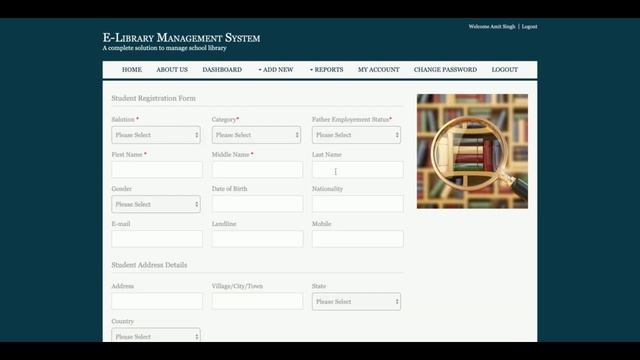Open MY ACCOUNT page
The width and height of the screenshot is (640, 360).
379,70
